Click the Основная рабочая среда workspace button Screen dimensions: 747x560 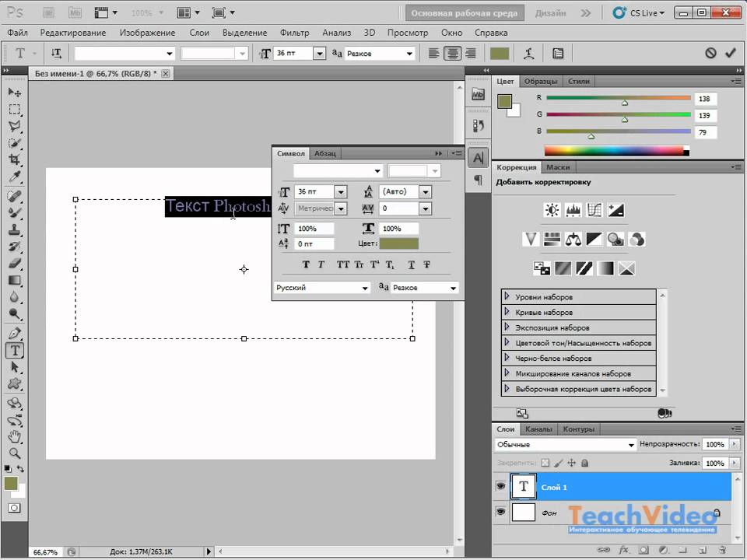(x=465, y=13)
